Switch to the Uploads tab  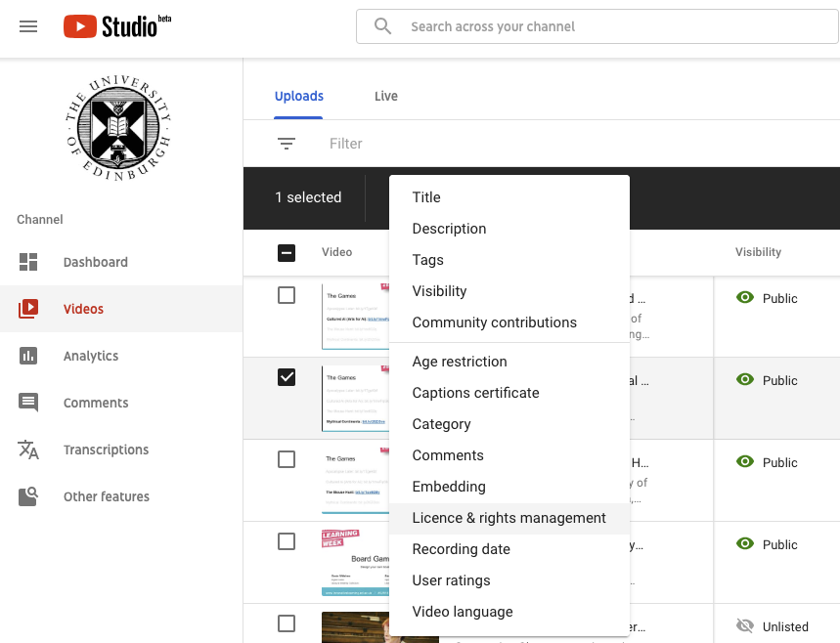click(299, 97)
